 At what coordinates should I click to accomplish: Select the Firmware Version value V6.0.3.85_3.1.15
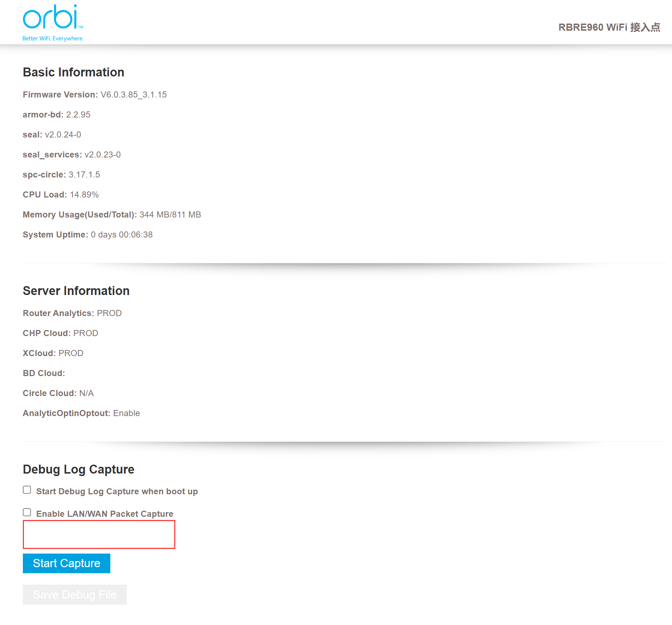click(134, 95)
